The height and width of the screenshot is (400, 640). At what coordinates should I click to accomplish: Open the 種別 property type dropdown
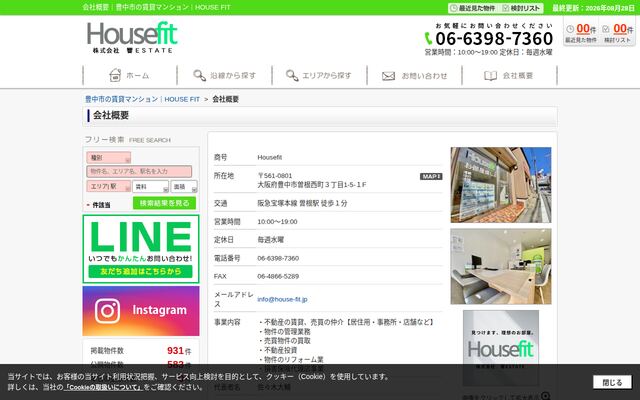[x=109, y=158]
